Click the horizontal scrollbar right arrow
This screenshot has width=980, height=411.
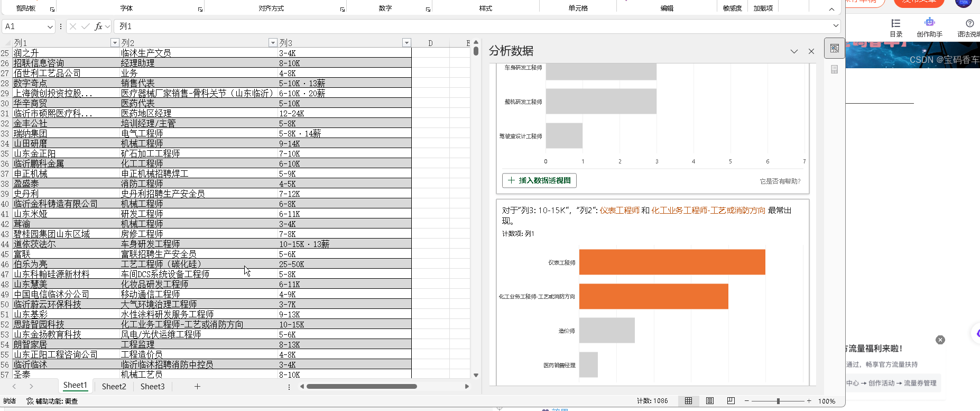point(467,387)
